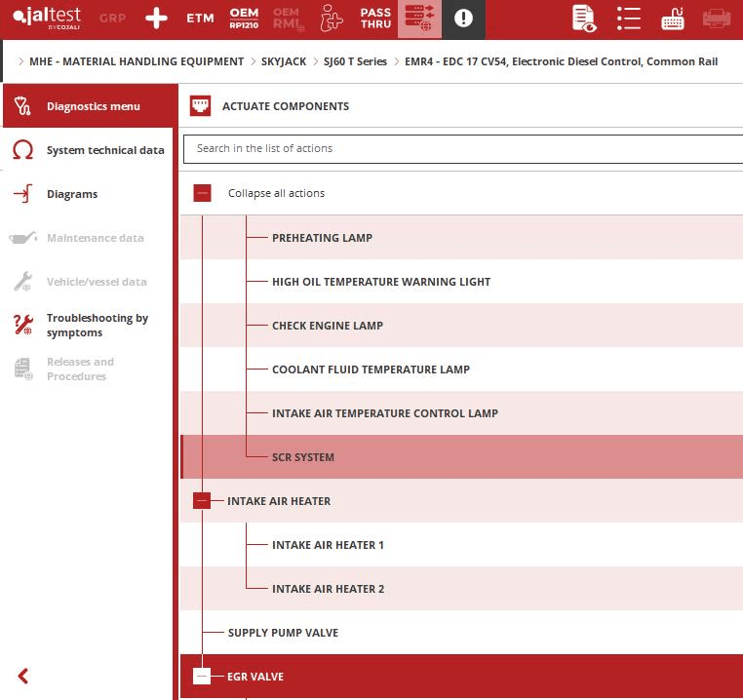743x700 pixels.
Task: Select the PASS THRU option
Action: 375,19
